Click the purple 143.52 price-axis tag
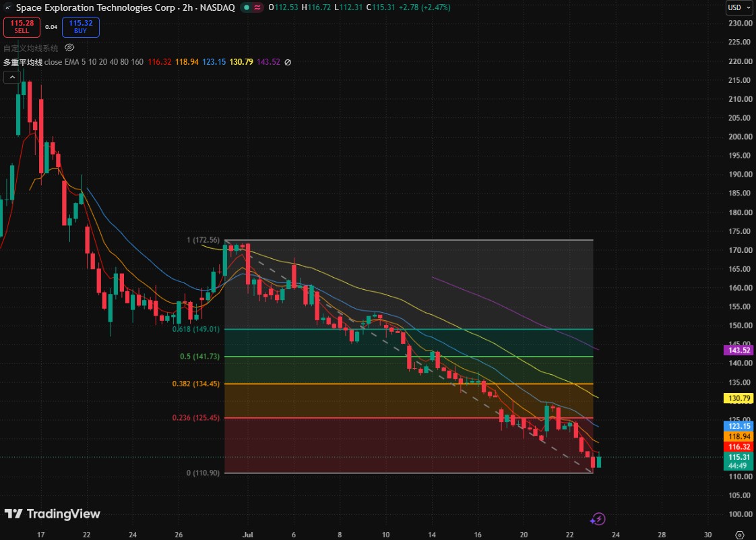756x540 pixels. (738, 351)
